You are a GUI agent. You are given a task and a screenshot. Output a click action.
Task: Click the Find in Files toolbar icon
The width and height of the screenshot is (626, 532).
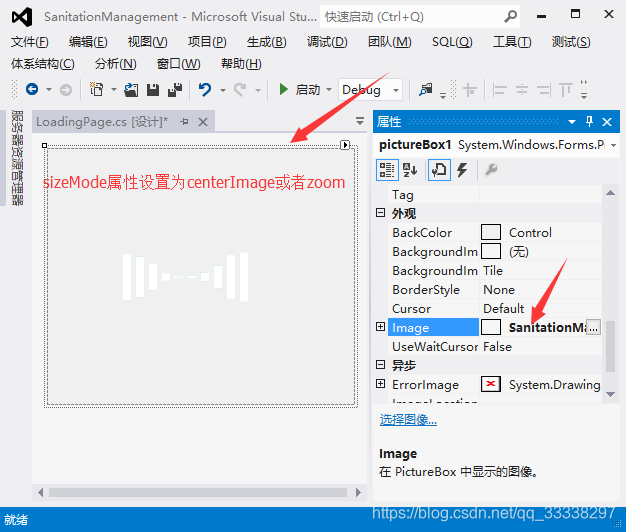point(426,89)
